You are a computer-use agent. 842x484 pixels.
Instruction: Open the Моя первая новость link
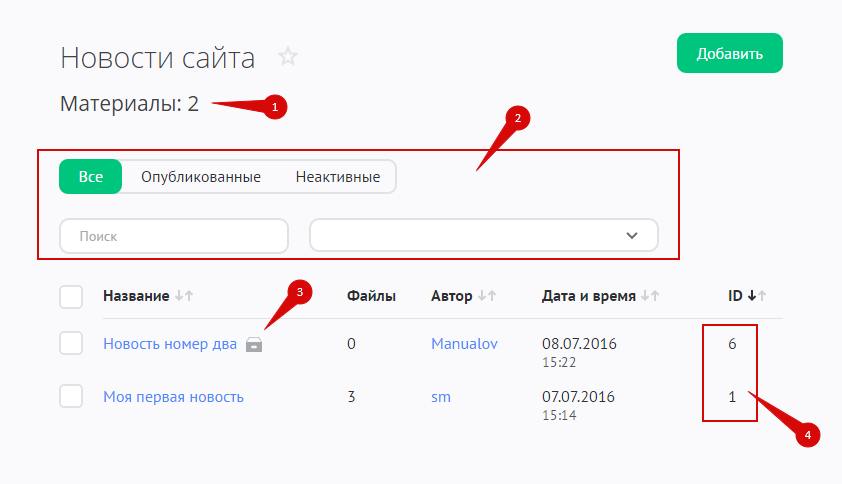coord(173,397)
